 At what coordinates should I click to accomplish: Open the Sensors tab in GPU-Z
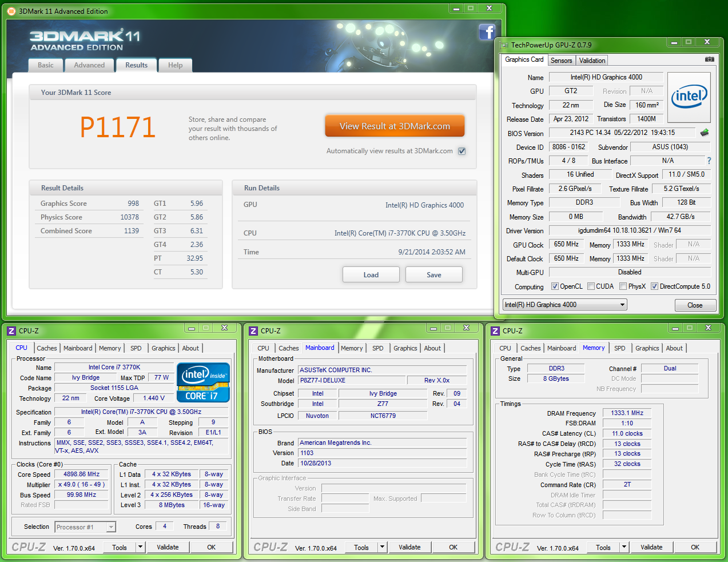561,61
